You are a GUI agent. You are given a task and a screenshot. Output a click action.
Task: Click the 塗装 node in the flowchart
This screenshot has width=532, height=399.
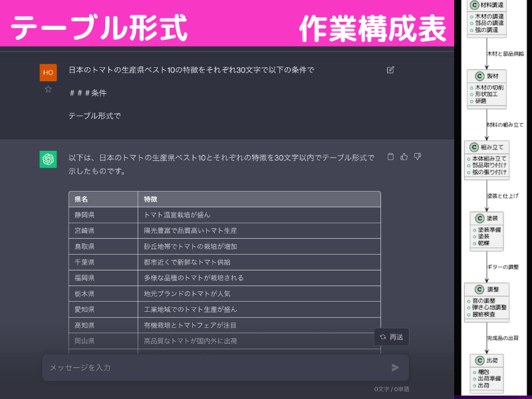[486, 218]
